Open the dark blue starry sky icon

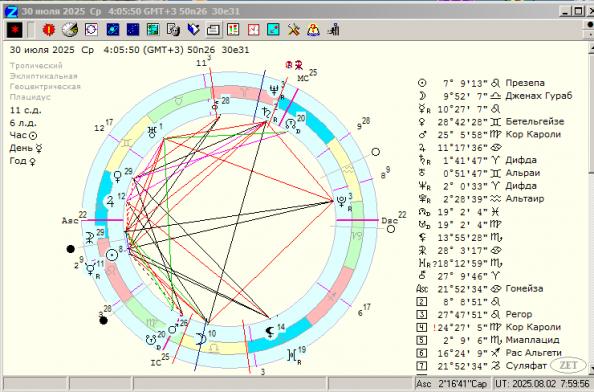(x=133, y=30)
